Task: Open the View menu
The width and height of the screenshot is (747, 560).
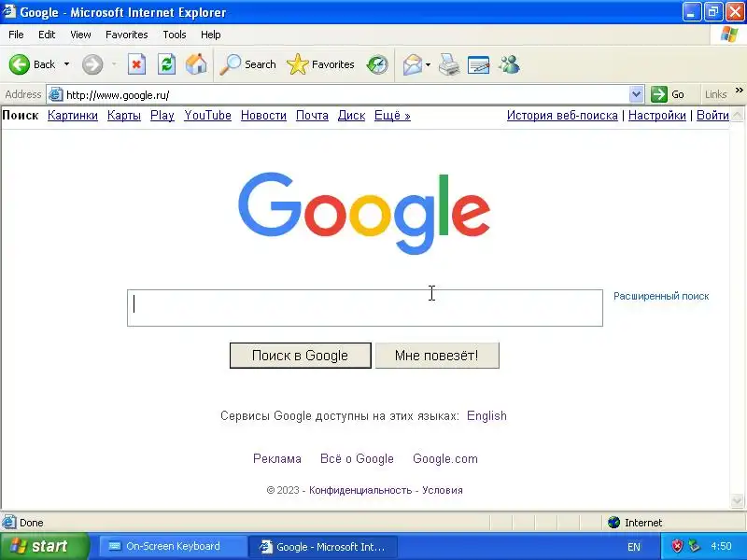Action: (80, 35)
